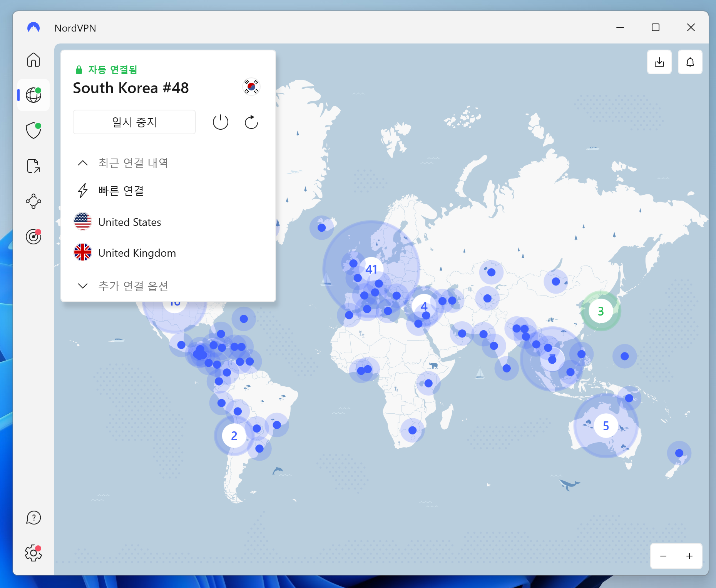Click the South Africa server dot
The image size is (716, 588).
click(x=413, y=430)
